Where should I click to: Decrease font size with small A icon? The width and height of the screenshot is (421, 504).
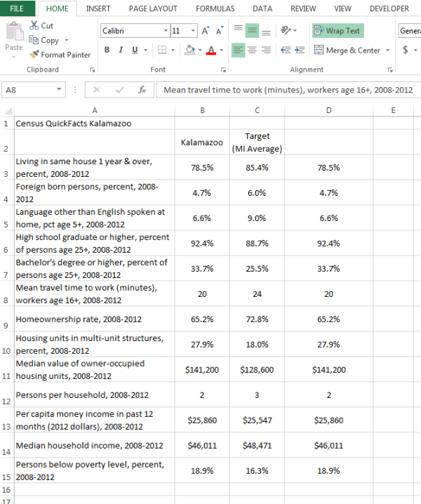220,31
